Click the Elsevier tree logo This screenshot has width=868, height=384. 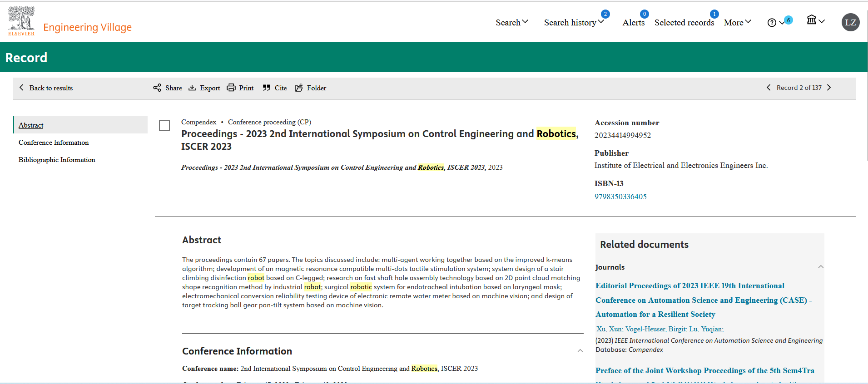pos(21,21)
